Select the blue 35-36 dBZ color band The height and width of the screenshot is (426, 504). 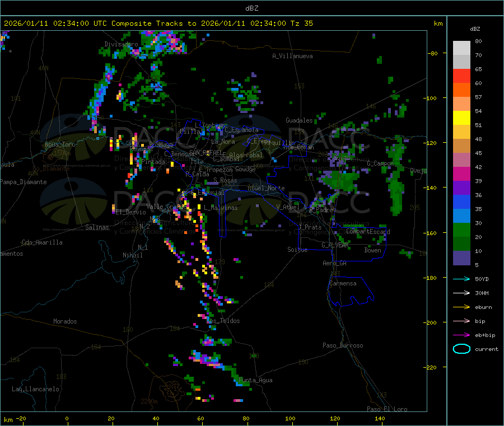click(x=461, y=202)
